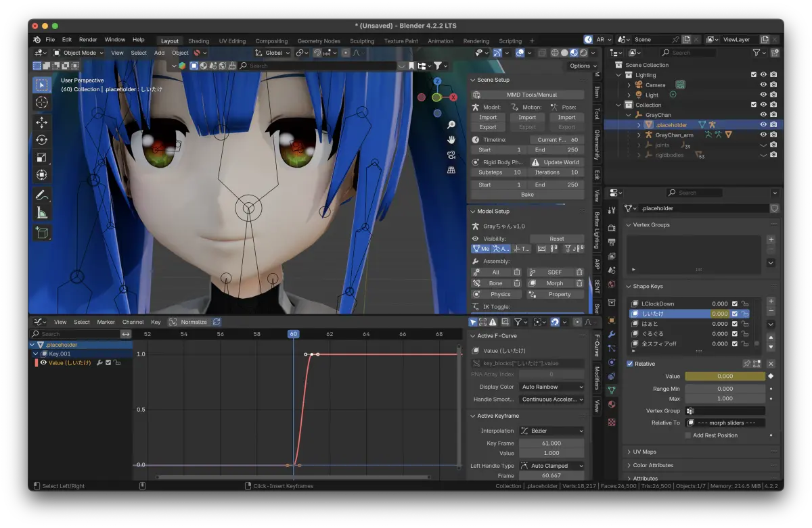Select the Add Cube tool
The image size is (812, 528).
(x=42, y=233)
